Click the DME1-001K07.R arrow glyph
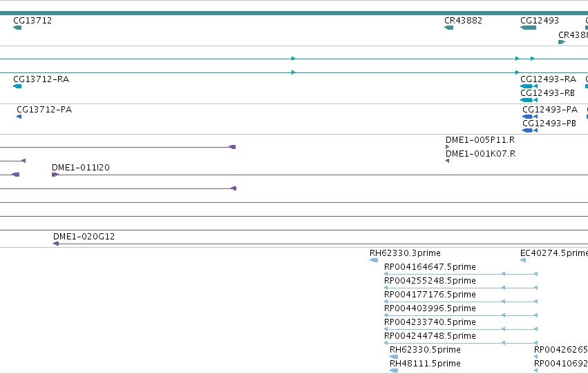 click(447, 161)
